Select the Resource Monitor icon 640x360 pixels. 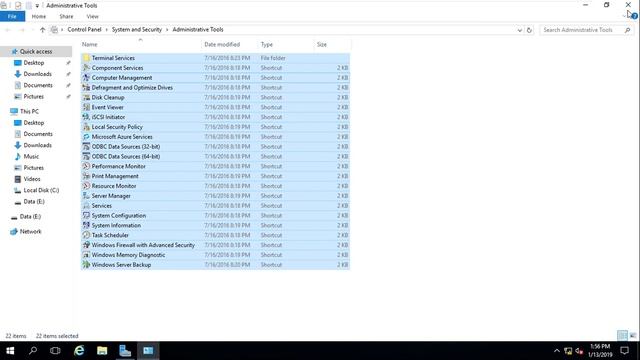[x=86, y=186]
